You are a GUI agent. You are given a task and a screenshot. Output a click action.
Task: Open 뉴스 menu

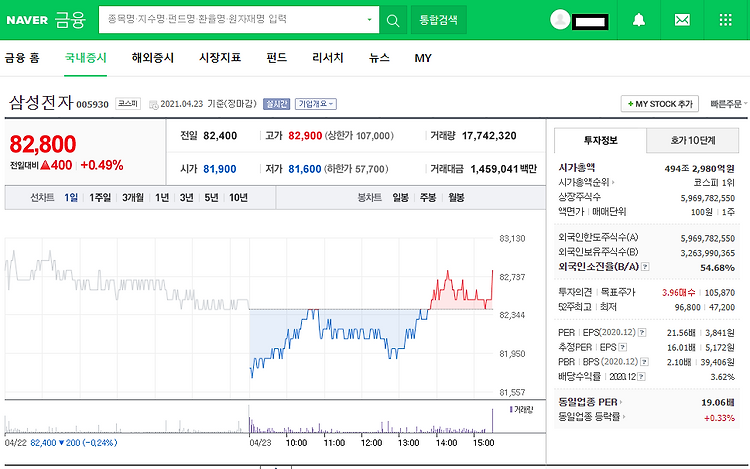pos(379,58)
